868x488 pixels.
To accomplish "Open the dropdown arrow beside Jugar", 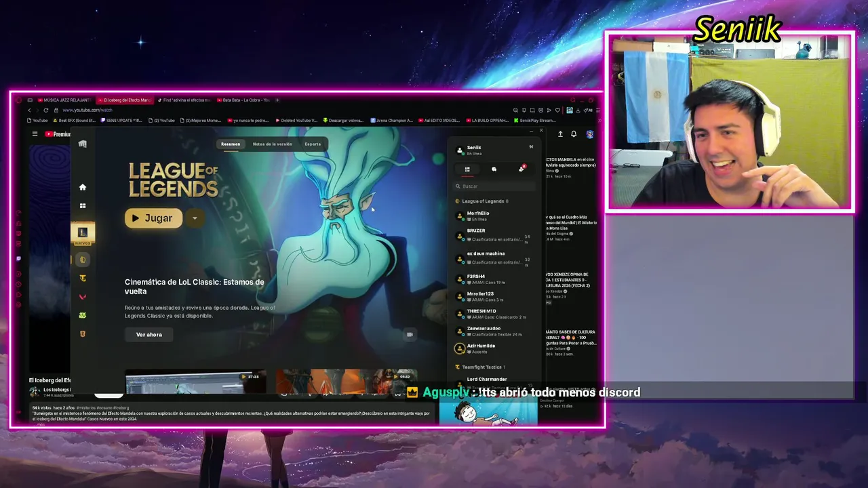I will point(195,218).
